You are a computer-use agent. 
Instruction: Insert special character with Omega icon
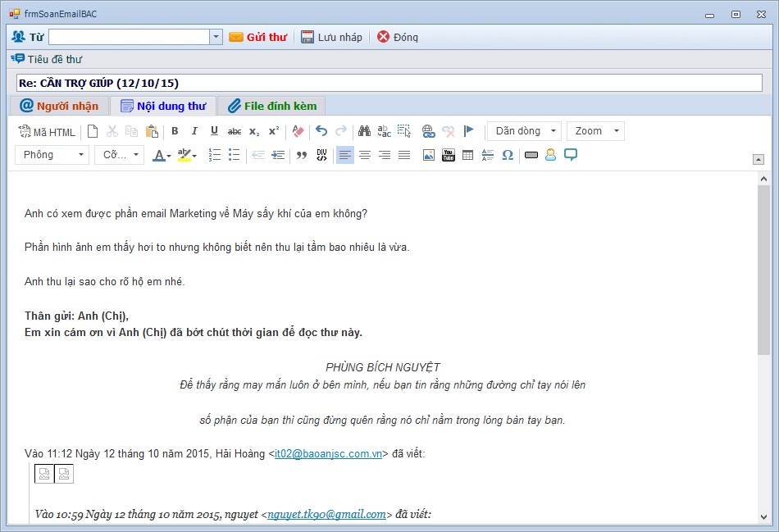tap(508, 155)
